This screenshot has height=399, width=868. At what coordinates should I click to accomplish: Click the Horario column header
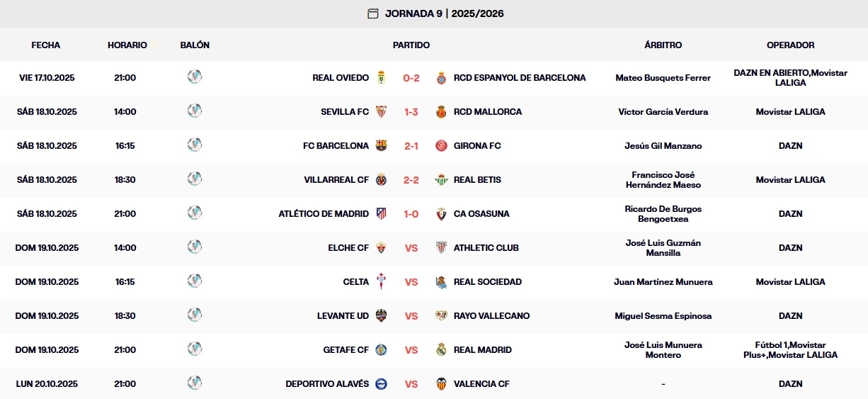tap(127, 45)
